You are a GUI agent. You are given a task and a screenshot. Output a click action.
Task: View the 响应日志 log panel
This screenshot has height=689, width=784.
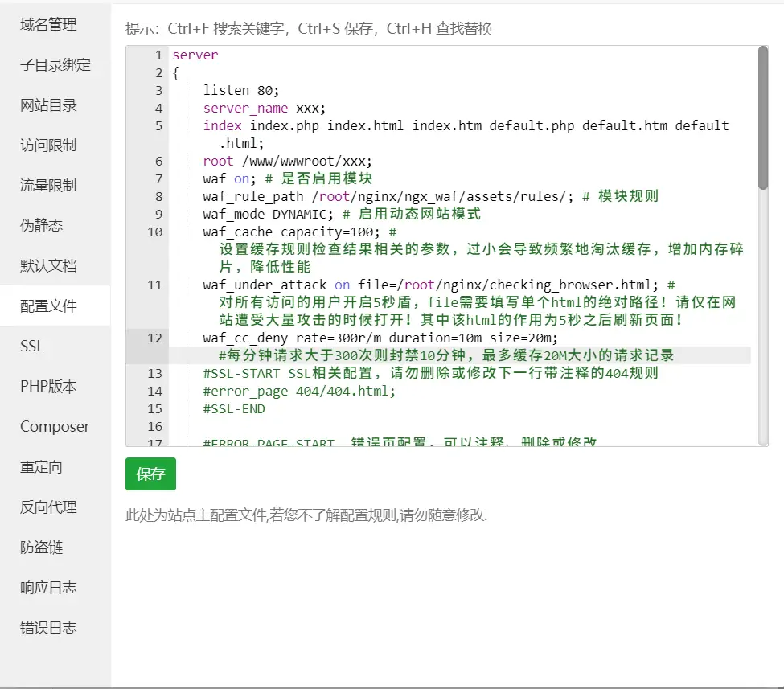coord(48,587)
